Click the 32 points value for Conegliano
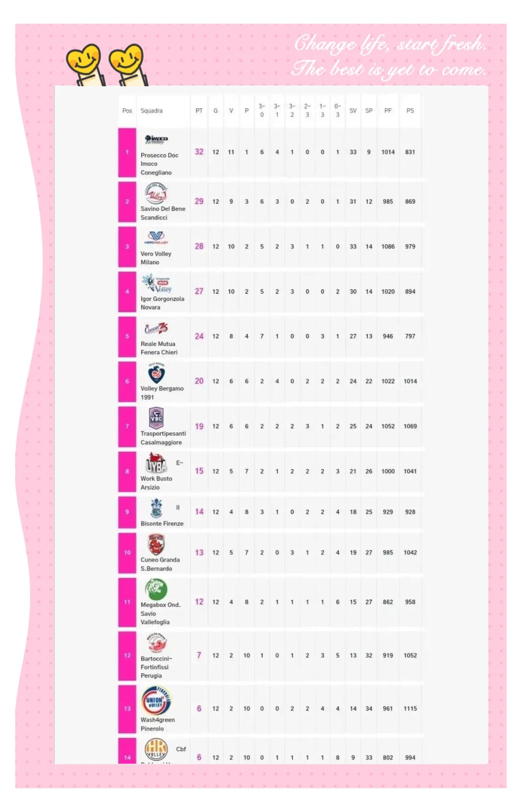 coord(199,152)
